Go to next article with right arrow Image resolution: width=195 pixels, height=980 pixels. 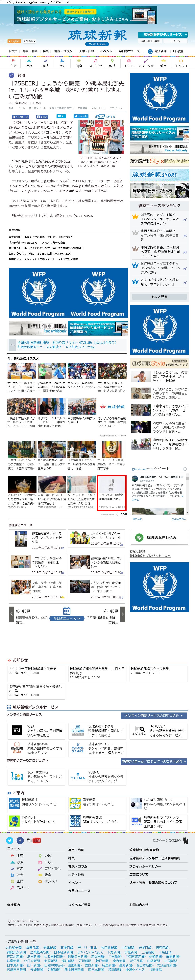coord(122,614)
